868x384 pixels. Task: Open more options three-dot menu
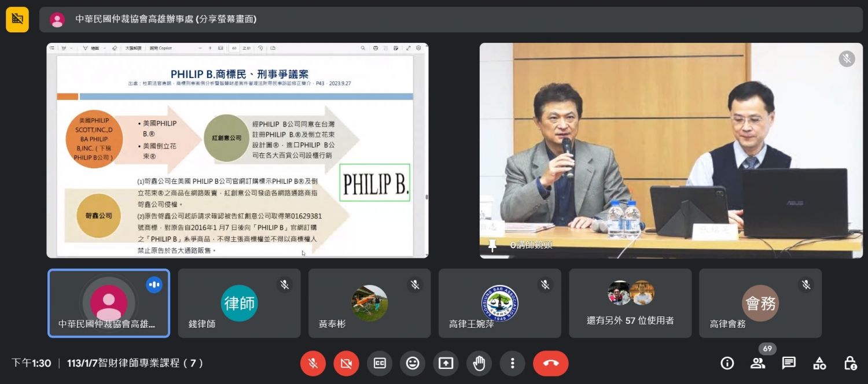(x=512, y=363)
